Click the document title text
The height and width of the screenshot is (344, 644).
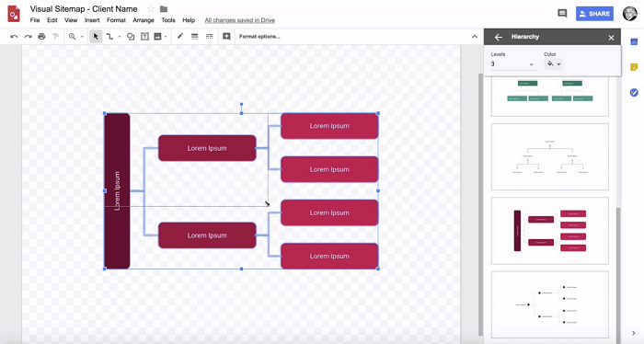click(84, 9)
